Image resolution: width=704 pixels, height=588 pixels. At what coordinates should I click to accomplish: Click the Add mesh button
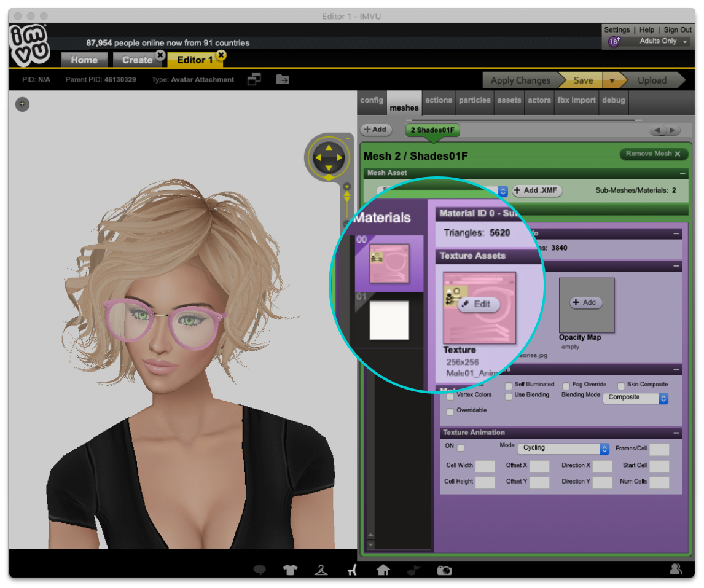(376, 130)
